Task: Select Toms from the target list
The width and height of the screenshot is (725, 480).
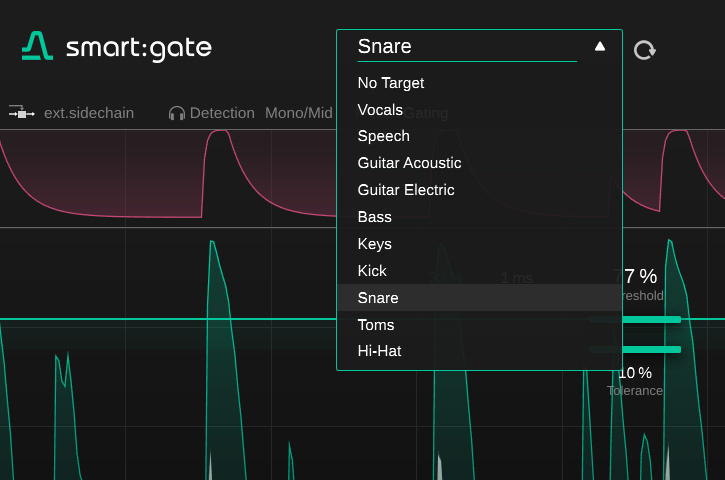Action: coord(376,325)
